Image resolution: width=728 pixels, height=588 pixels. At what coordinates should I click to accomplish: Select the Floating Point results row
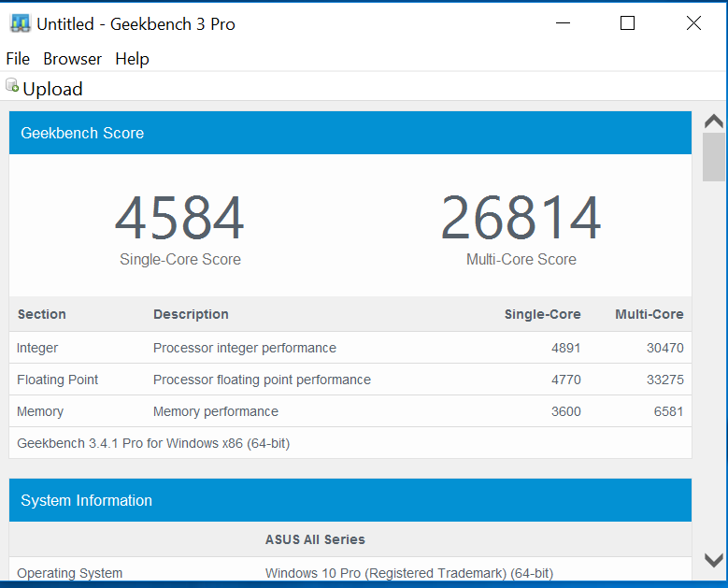pos(350,380)
